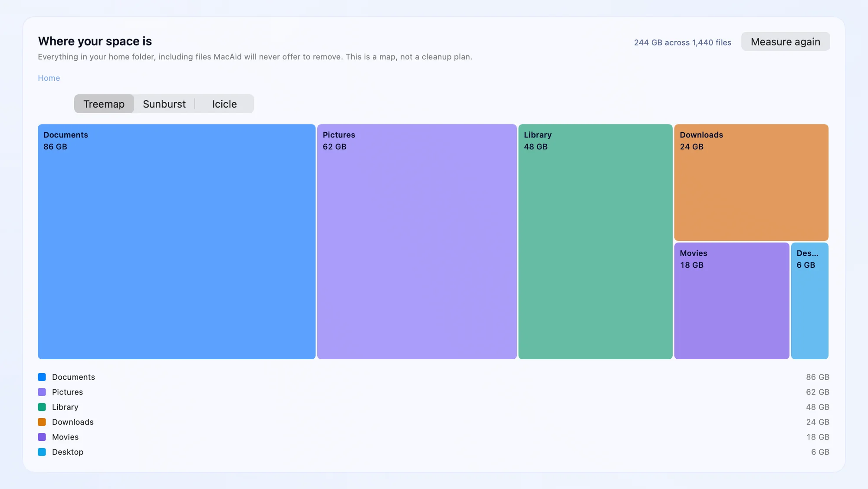Click the 18 GB legend value
Viewport: 868px width, 489px height.
pos(818,437)
